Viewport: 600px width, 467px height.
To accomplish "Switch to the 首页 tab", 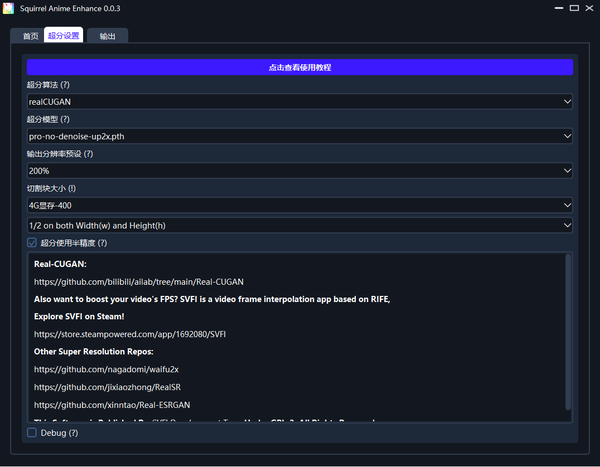I will pos(30,36).
